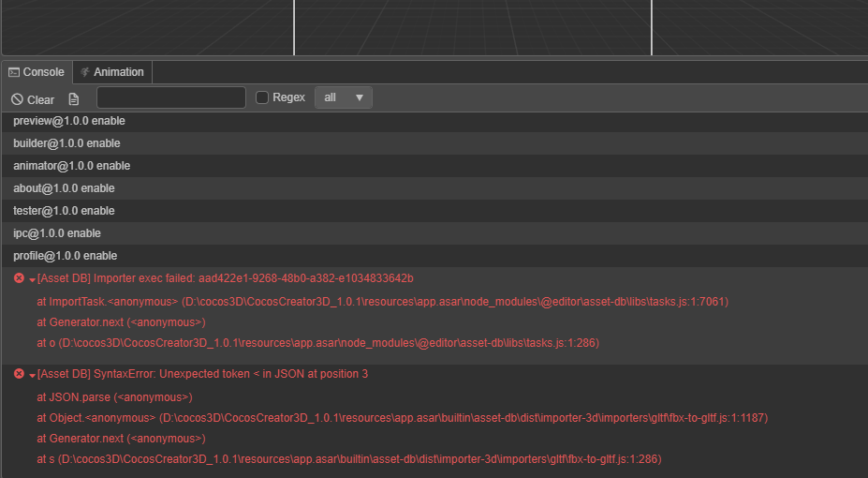Enable the Regex checkbox

262,97
